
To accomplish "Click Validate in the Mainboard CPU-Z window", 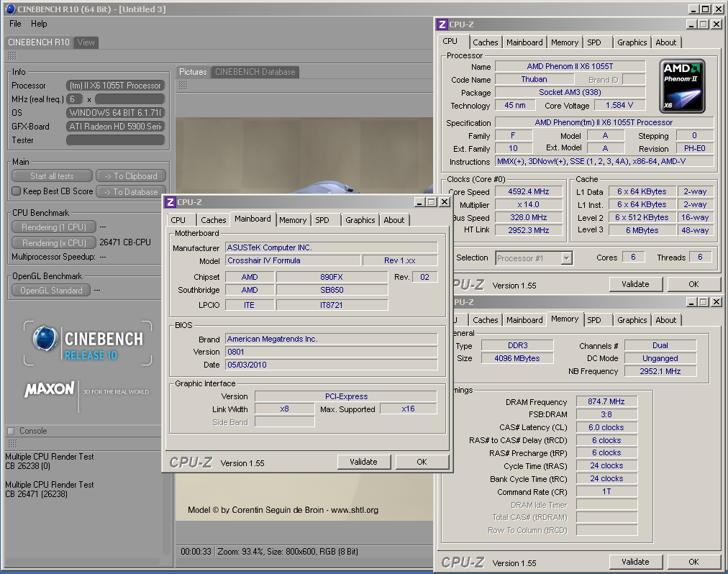I will [x=363, y=462].
